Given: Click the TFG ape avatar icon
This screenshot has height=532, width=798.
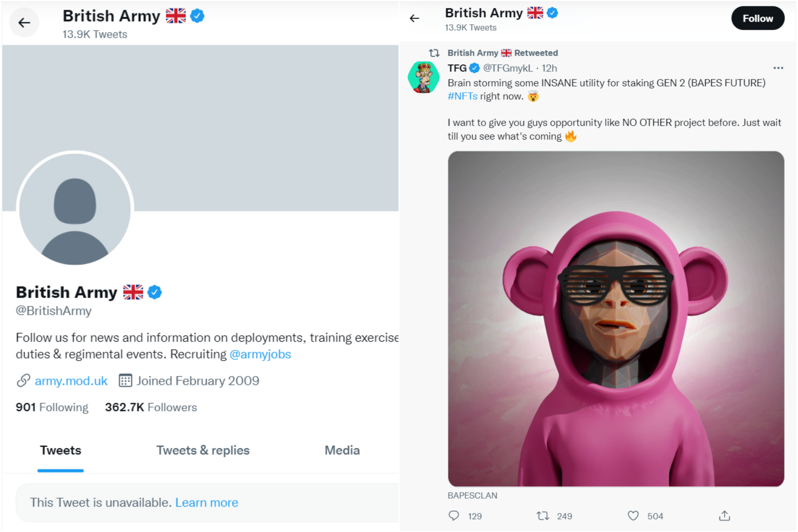Looking at the screenshot, I should (x=424, y=77).
